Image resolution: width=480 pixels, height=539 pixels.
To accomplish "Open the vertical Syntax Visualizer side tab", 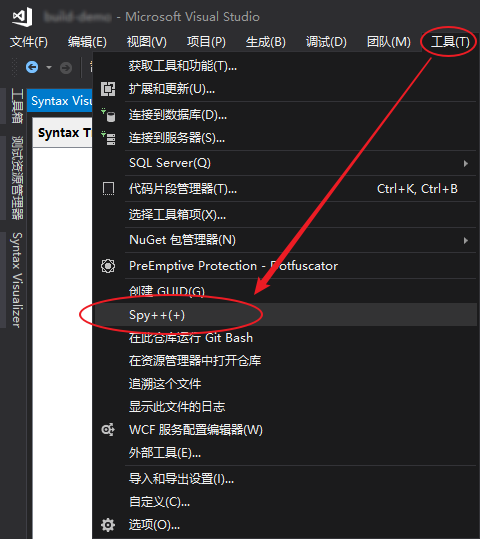I will (17, 280).
